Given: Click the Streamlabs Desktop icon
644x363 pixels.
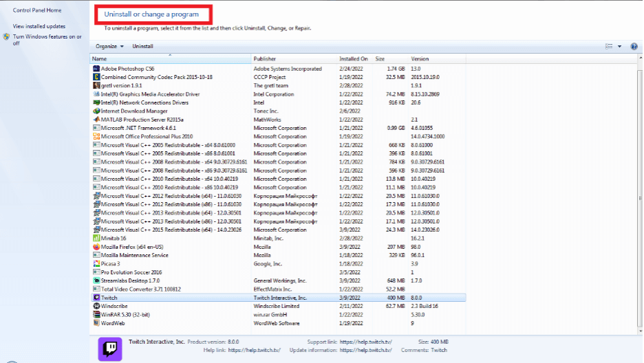Looking at the screenshot, I should coord(96,280).
